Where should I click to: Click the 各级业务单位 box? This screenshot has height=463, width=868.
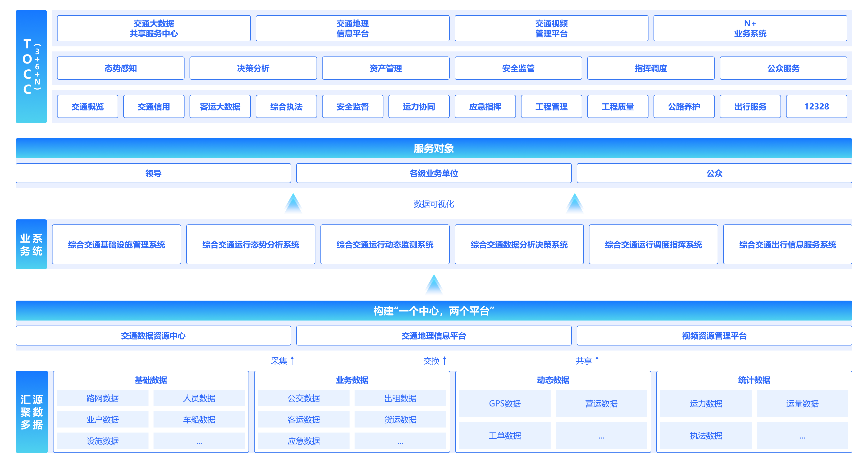[434, 173]
